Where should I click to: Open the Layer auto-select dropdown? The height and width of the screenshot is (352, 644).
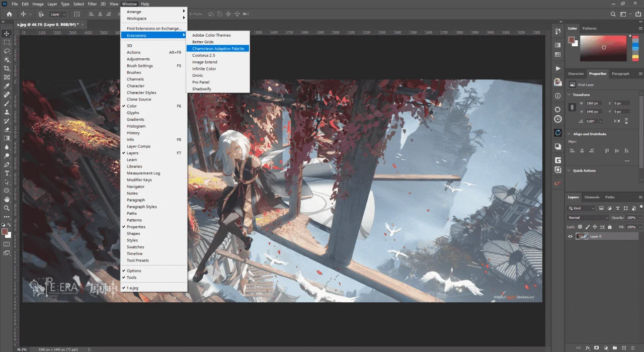(x=57, y=14)
